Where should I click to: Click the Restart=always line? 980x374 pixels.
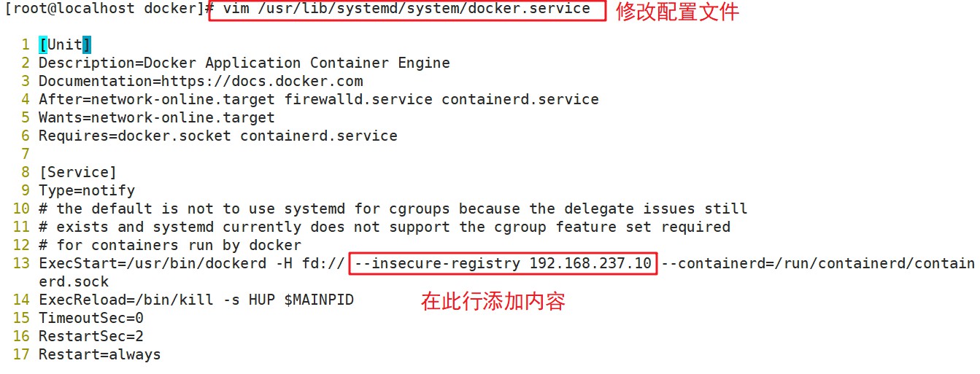click(99, 354)
